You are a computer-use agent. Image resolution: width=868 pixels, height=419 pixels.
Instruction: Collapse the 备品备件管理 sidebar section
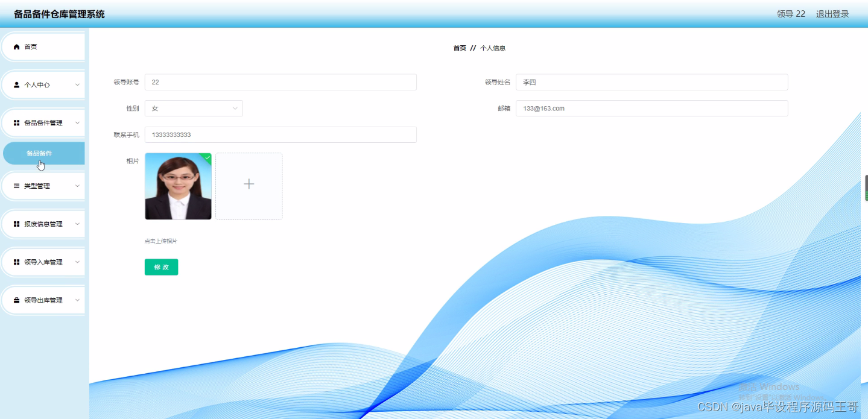point(77,122)
